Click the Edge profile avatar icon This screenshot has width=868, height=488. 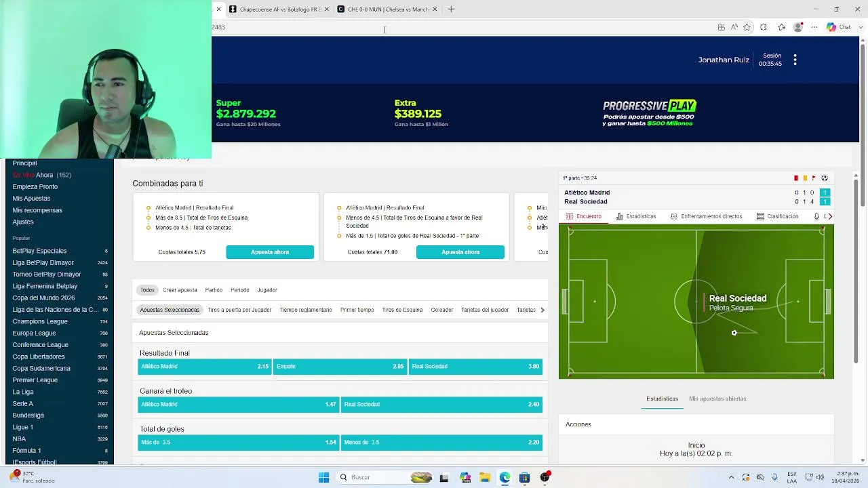point(798,27)
